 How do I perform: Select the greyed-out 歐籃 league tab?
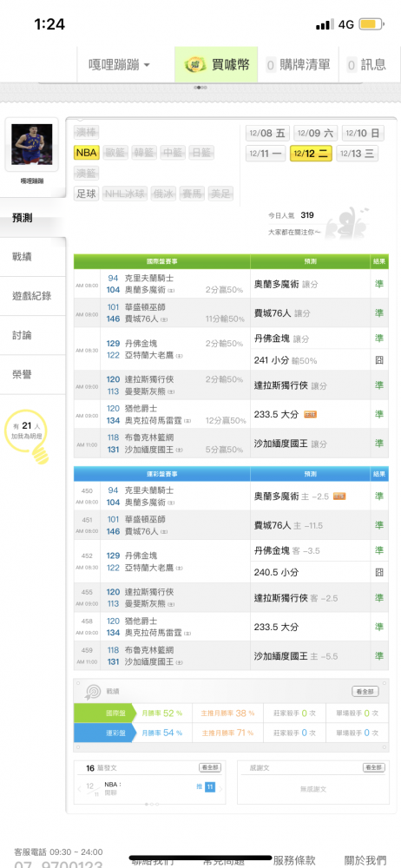pyautogui.click(x=115, y=153)
